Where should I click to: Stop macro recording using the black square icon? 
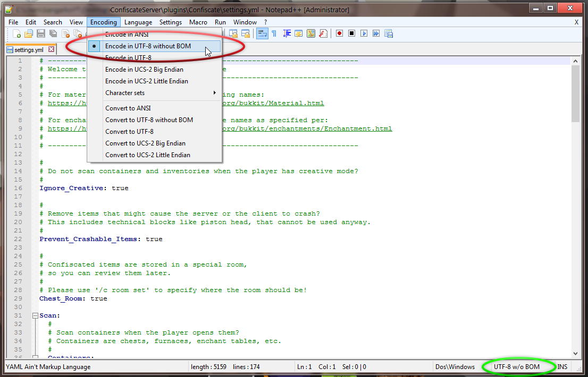coord(351,33)
